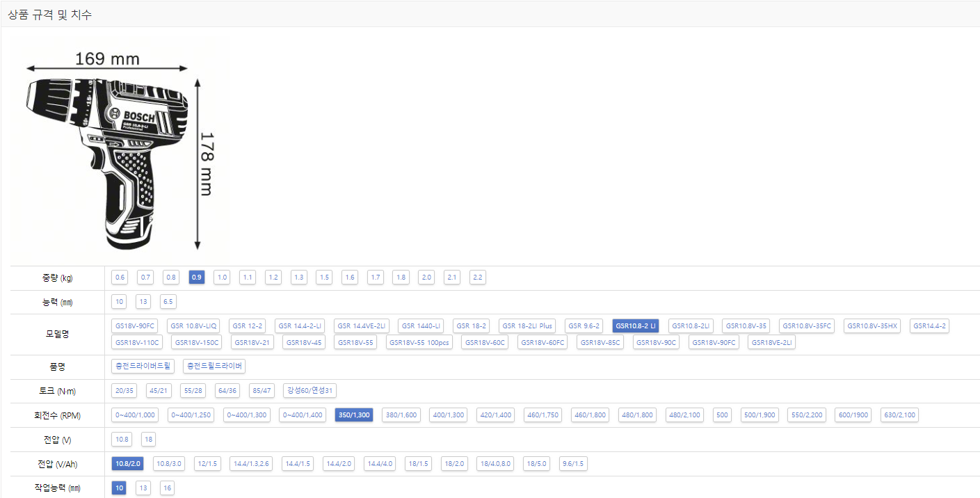Select model GSR 10.8V-LIQ
The height and width of the screenshot is (498, 980).
click(195, 326)
